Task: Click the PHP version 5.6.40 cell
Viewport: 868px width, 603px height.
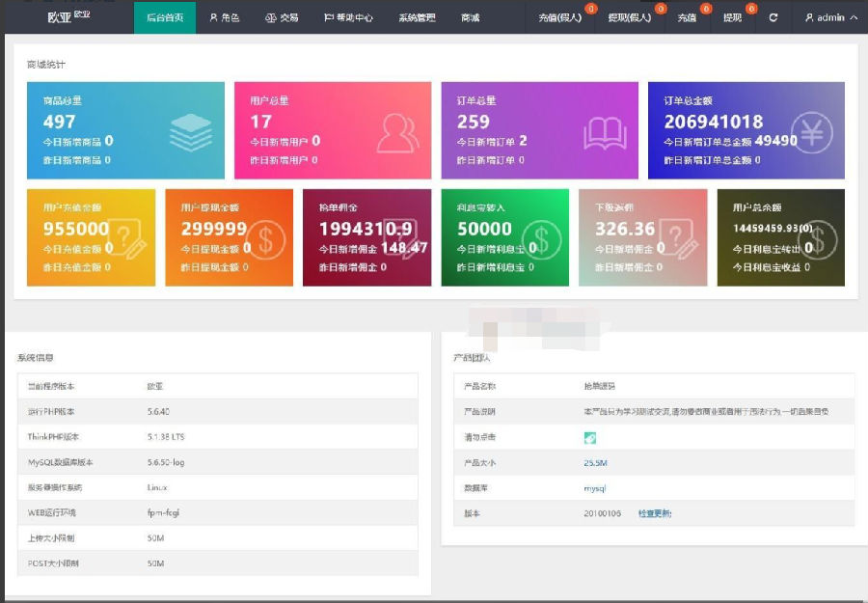Action: coord(158,411)
